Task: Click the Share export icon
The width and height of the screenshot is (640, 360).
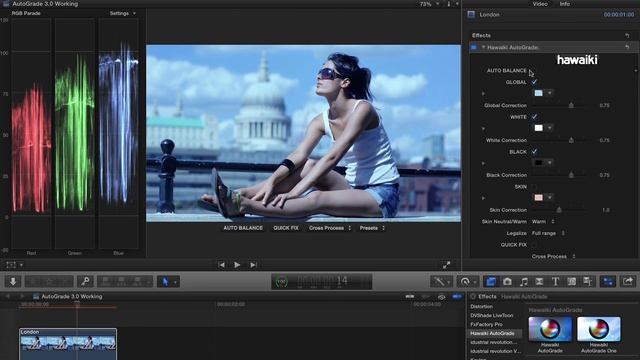Action: point(628,281)
